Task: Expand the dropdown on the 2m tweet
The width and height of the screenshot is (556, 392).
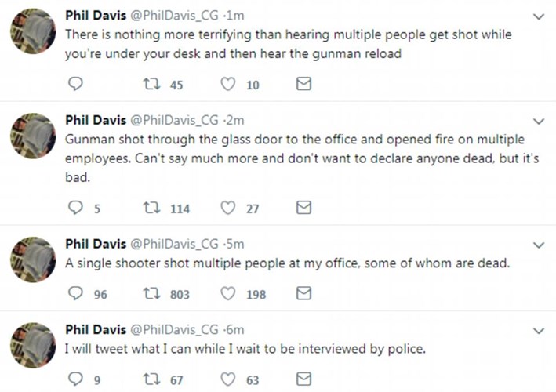Action: coord(539,121)
